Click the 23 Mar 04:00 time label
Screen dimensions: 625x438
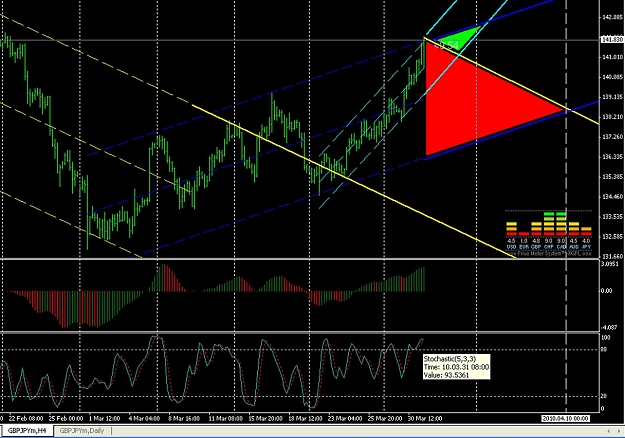[x=345, y=418]
